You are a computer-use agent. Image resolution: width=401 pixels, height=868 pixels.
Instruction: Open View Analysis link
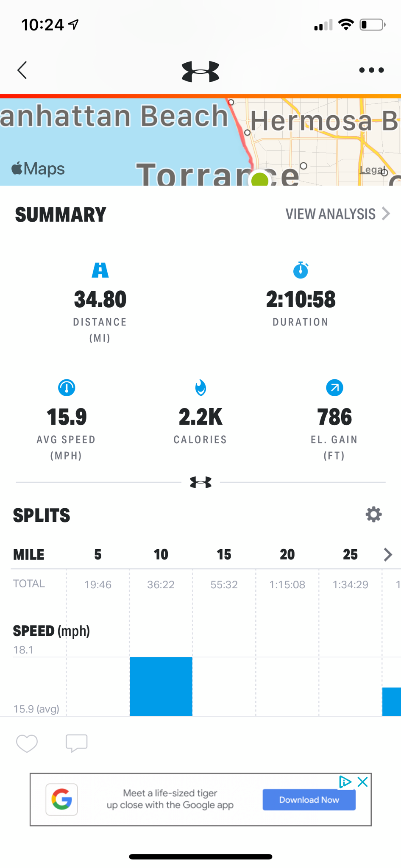pos(330,214)
